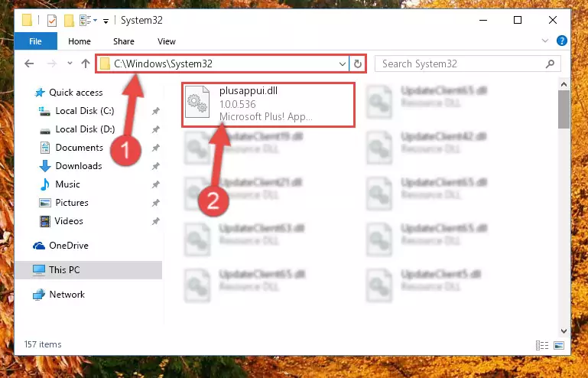Click pin icon next to Music
This screenshot has height=378, width=588.
[x=156, y=184]
